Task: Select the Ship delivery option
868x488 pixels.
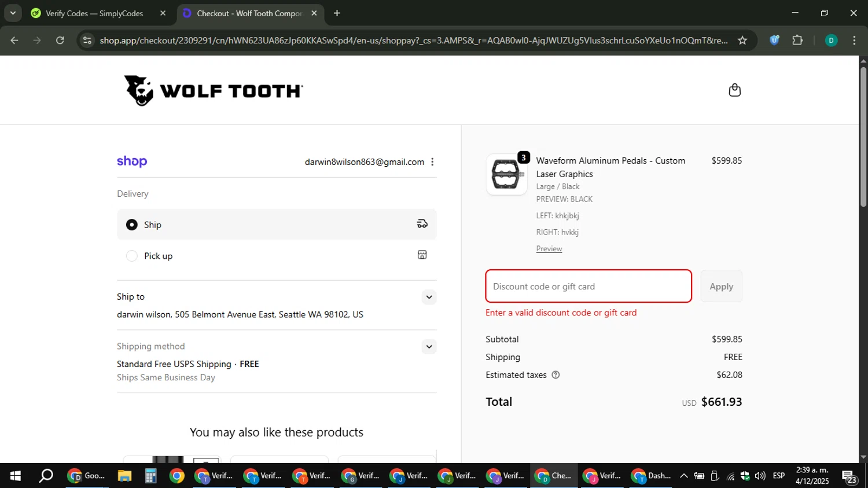Action: point(277,224)
